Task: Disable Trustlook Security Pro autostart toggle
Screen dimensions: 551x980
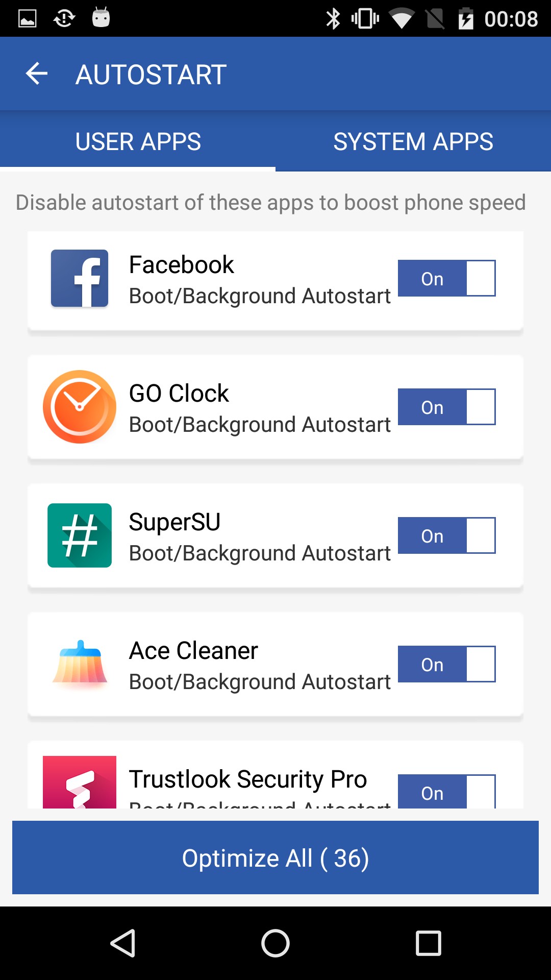Action: coord(446,792)
